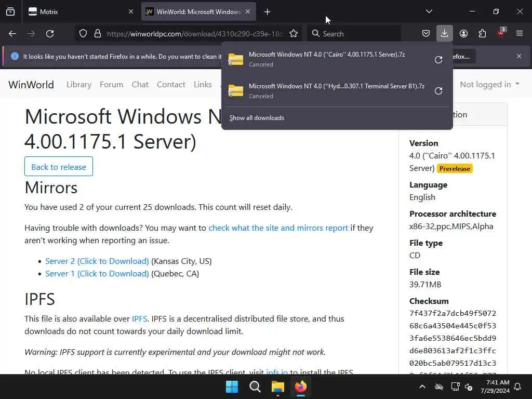Screen dimensions: 532x399
Task: Click the Search box in toolbar
Action: tap(354, 34)
